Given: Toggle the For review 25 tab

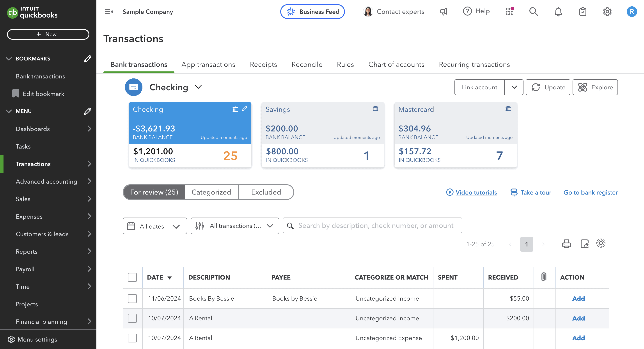Looking at the screenshot, I should (x=154, y=192).
